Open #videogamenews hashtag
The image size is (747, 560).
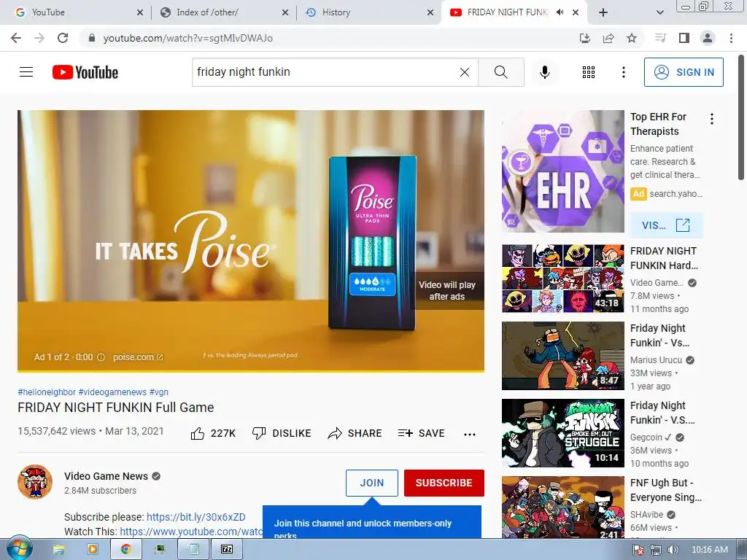point(112,392)
